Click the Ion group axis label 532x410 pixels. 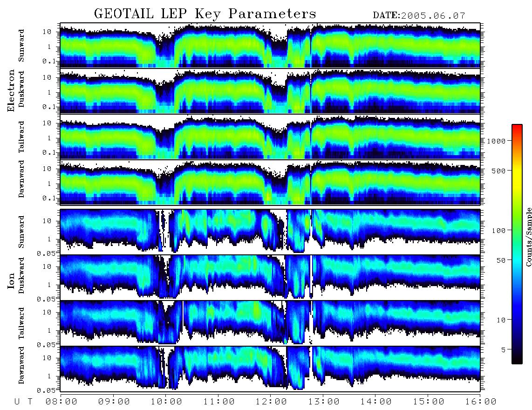click(x=11, y=280)
